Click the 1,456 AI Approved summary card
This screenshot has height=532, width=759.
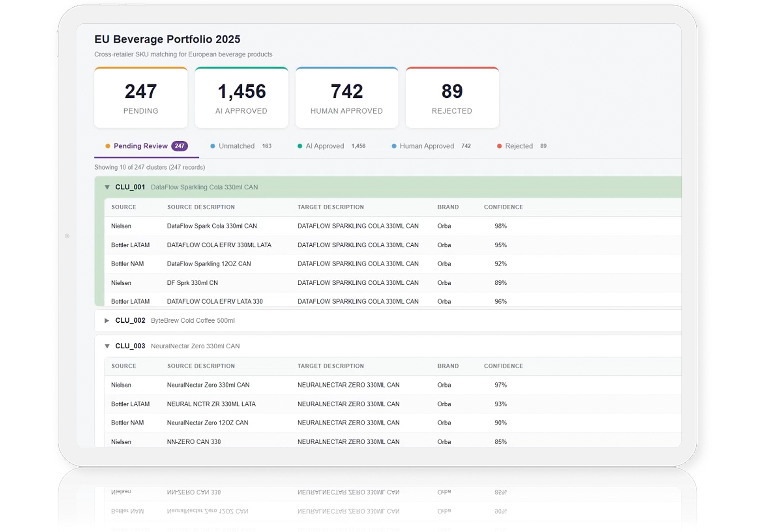point(241,97)
